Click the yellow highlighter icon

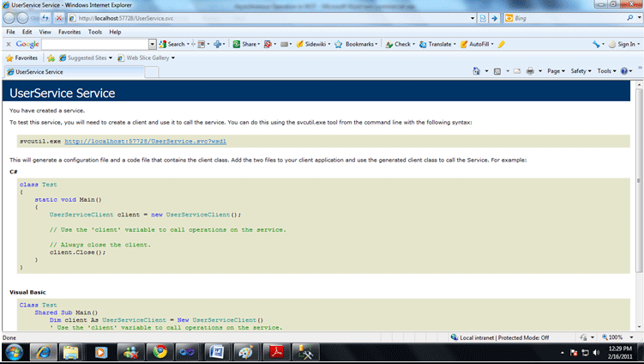point(502,44)
